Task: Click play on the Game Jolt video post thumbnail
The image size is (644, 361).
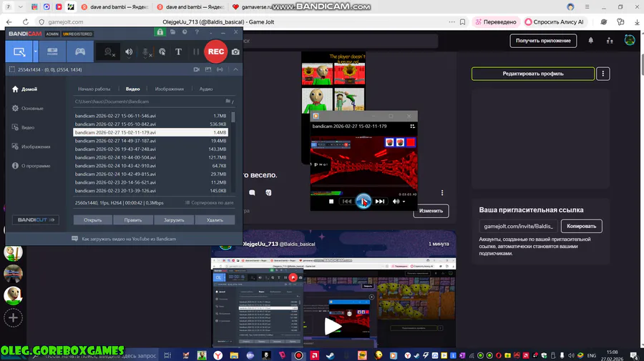Action: (x=333, y=326)
